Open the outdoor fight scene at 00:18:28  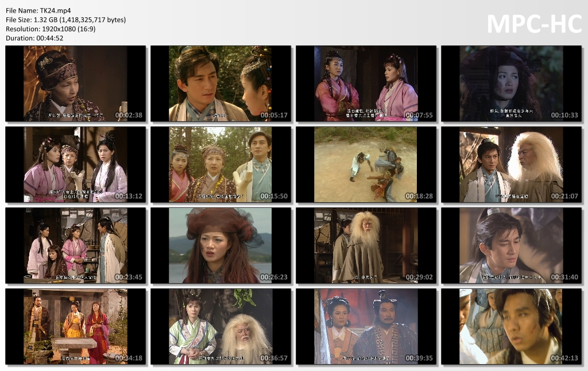tap(366, 164)
